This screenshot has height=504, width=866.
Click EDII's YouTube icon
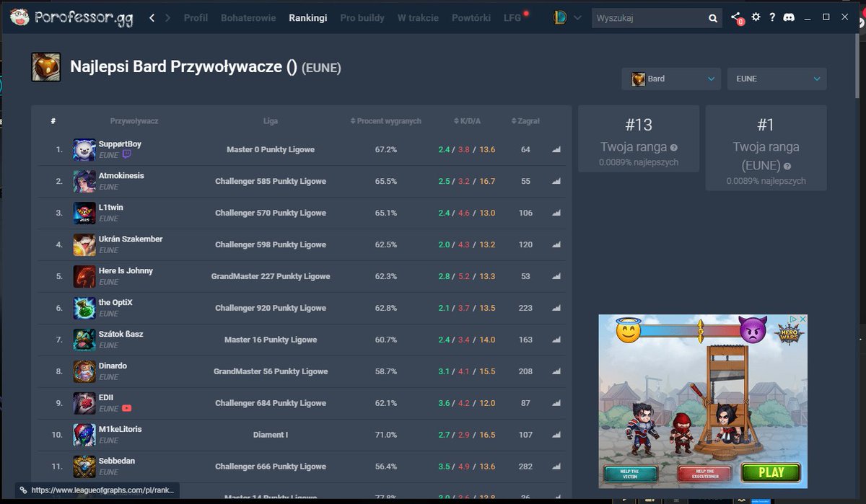coord(127,408)
